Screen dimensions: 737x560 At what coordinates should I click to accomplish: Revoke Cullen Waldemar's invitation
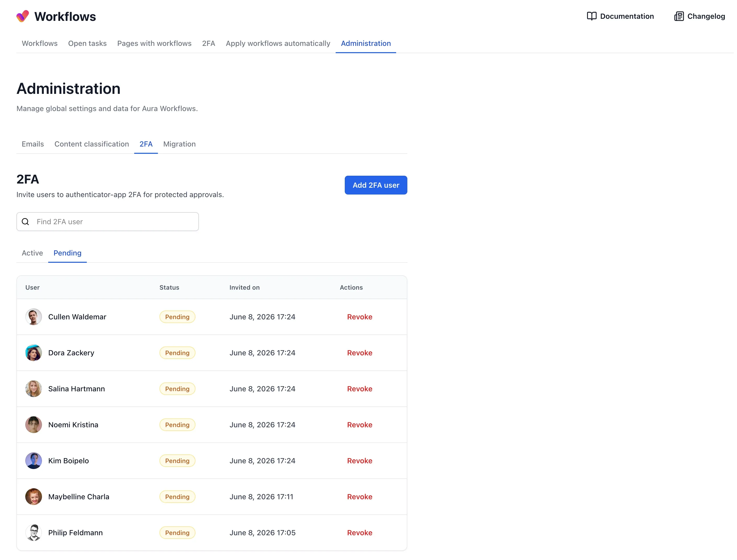pyautogui.click(x=359, y=317)
